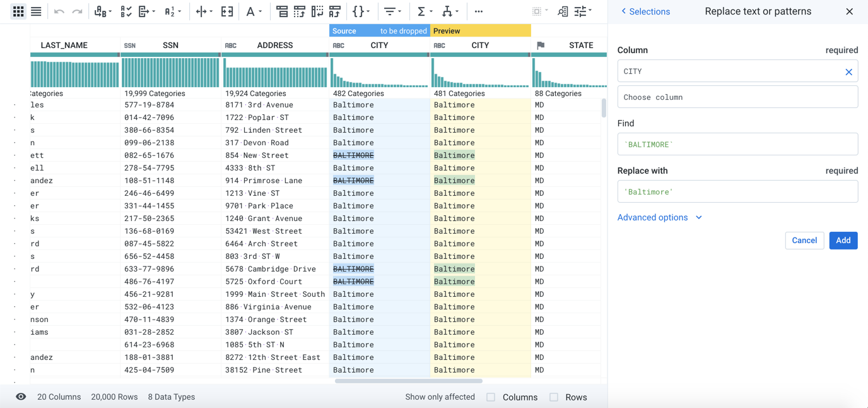This screenshot has height=408, width=868.
Task: Expand Advanced options
Action: coord(660,217)
